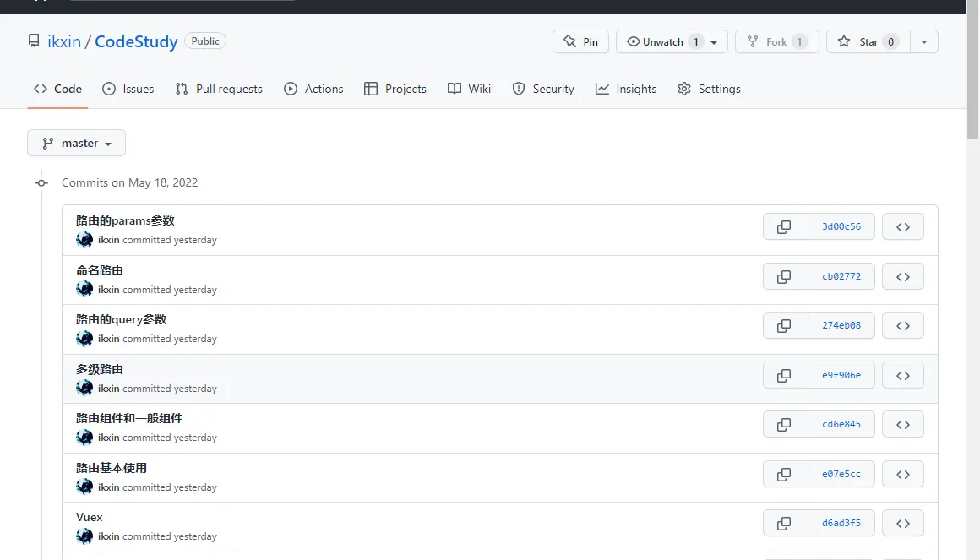Open commit titled 多级路由

100,369
